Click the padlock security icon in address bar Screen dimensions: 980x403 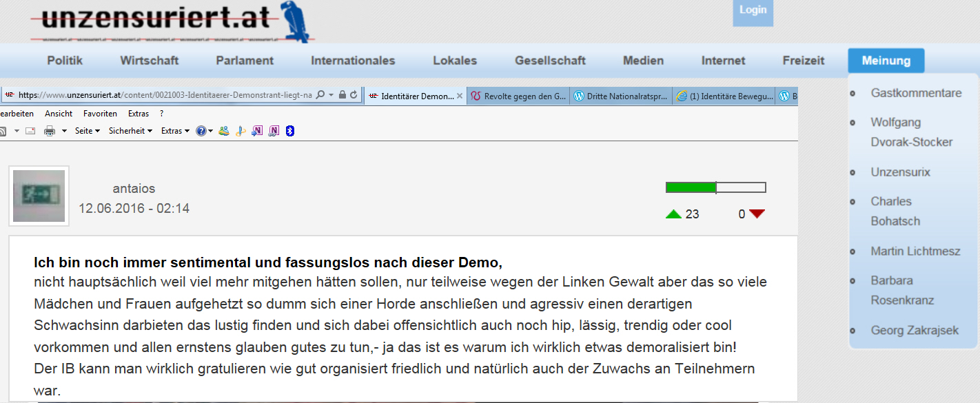coord(343,95)
